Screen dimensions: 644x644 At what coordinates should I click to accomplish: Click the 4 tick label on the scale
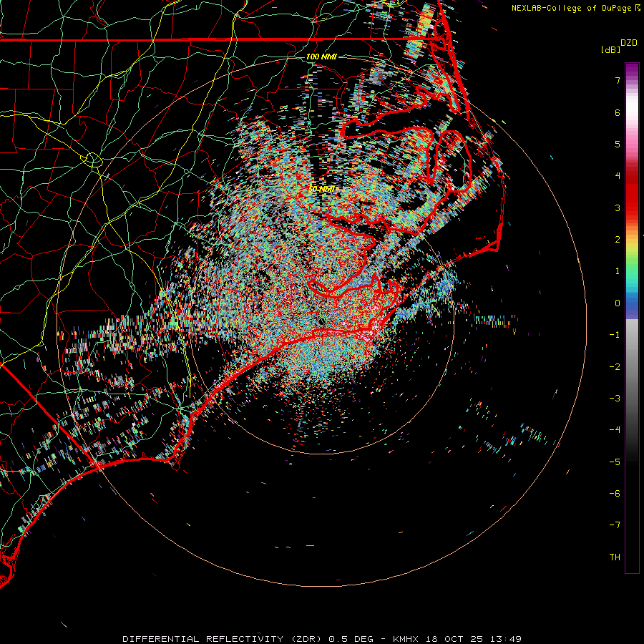[x=618, y=176]
